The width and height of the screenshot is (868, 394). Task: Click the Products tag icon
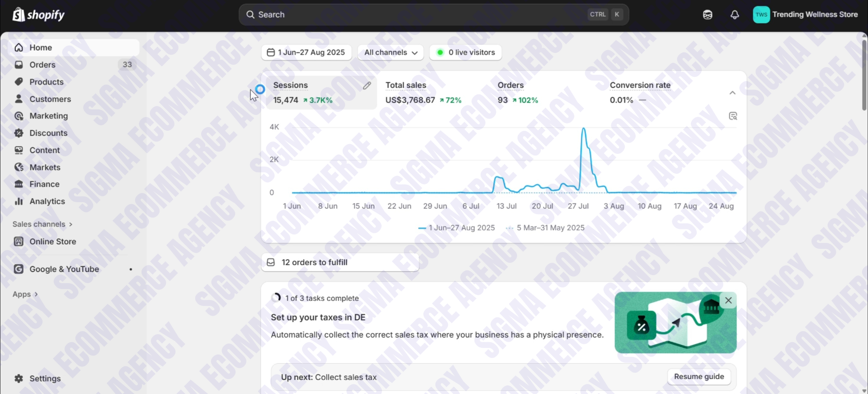[x=19, y=82]
